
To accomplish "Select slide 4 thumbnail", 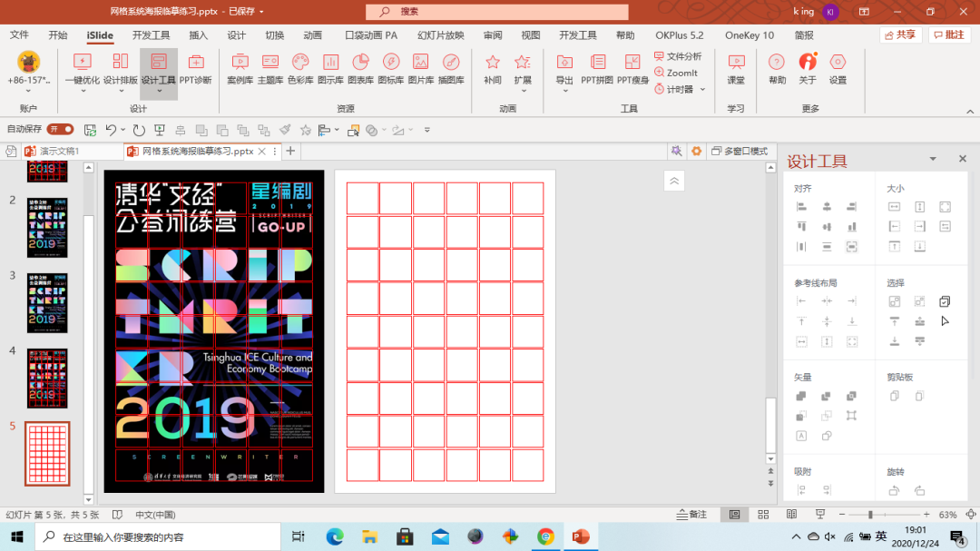I will click(x=47, y=379).
